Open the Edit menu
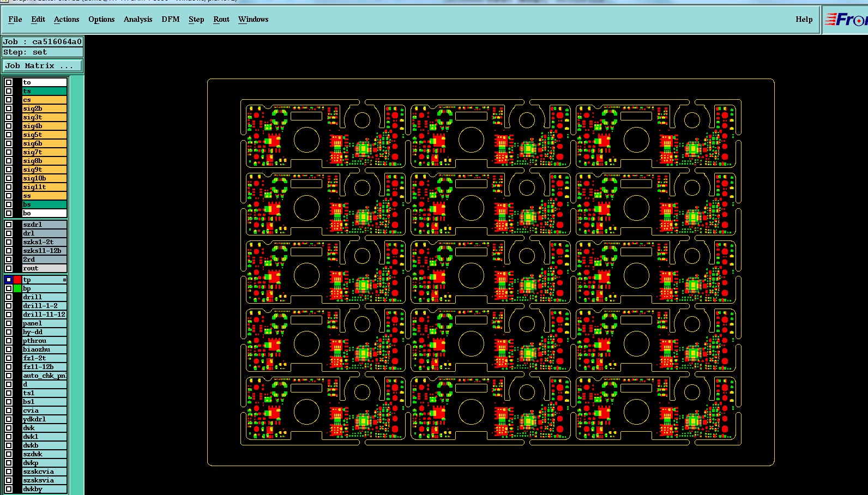Image resolution: width=868 pixels, height=495 pixels. [x=38, y=19]
